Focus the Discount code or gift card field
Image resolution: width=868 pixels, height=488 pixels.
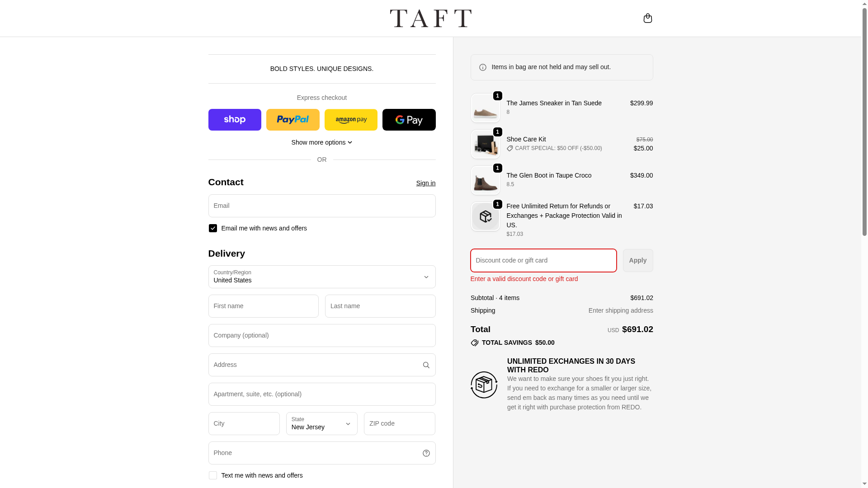pos(543,260)
